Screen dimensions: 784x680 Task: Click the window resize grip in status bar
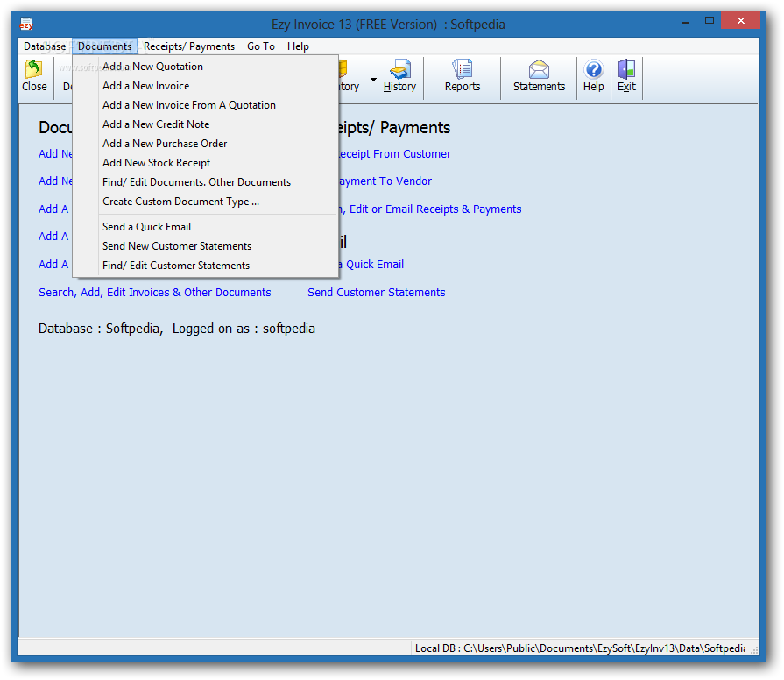tap(754, 649)
